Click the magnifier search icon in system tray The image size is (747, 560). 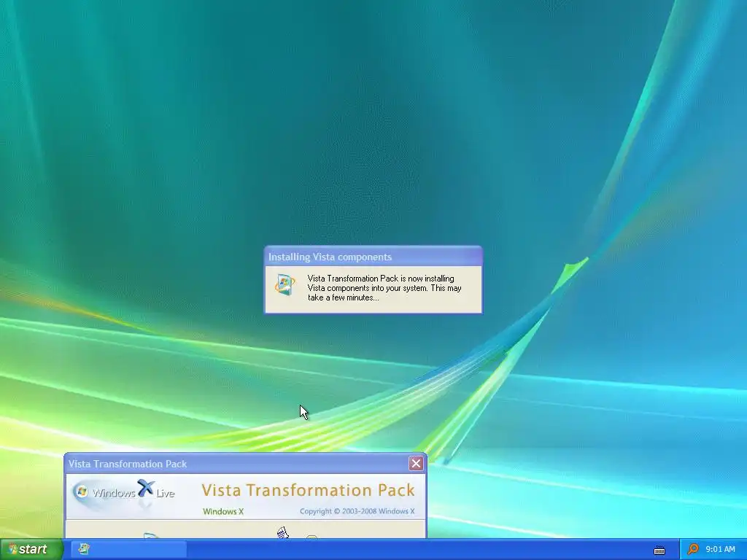click(x=693, y=549)
